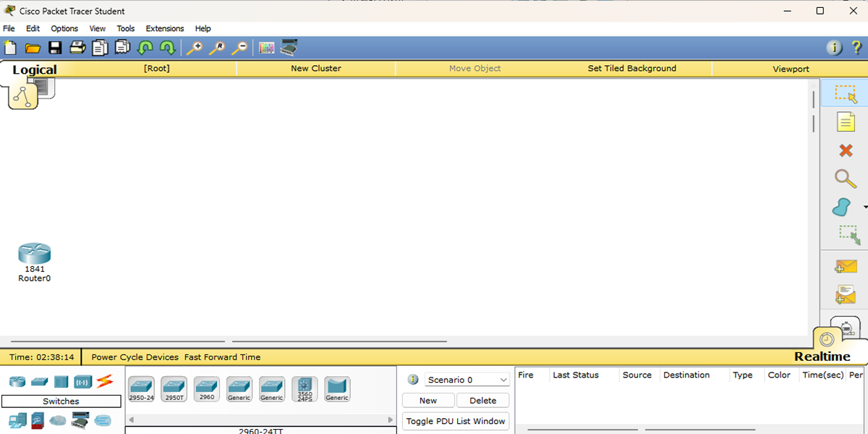The width and height of the screenshot is (868, 434).
Task: Open the Tools menu
Action: 126,28
